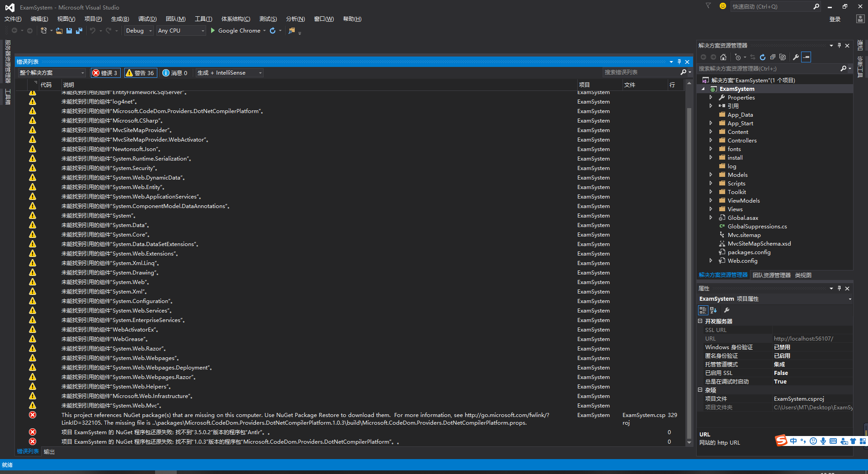
Task: Toggle the 错误 3 filter in the error list
Action: coord(105,73)
